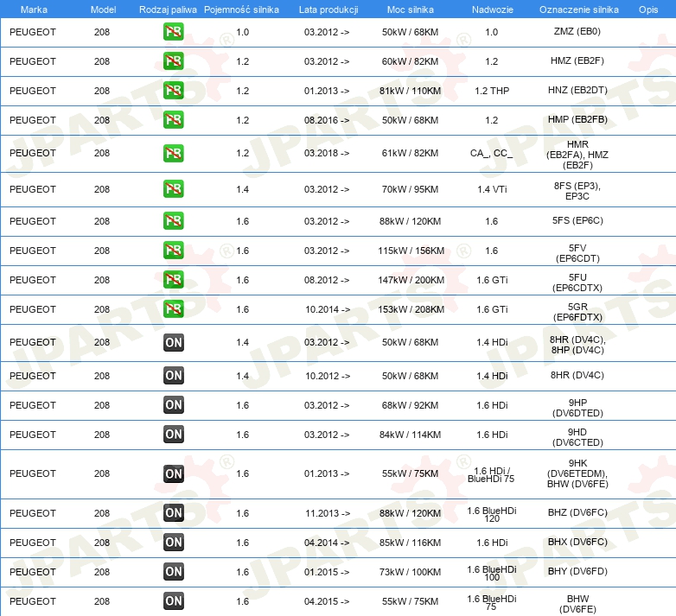This screenshot has width=676, height=616.
Task: Click the petrol icon in the 115kW / 156KM row
Action: click(173, 251)
